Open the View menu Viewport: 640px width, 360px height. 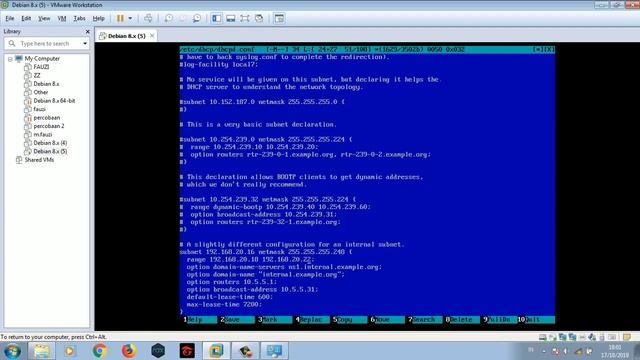(44, 18)
